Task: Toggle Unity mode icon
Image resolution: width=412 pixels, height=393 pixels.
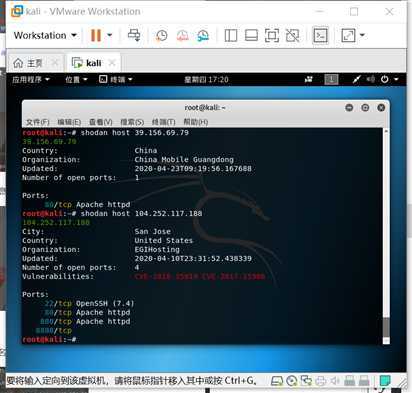Action: 292,36
